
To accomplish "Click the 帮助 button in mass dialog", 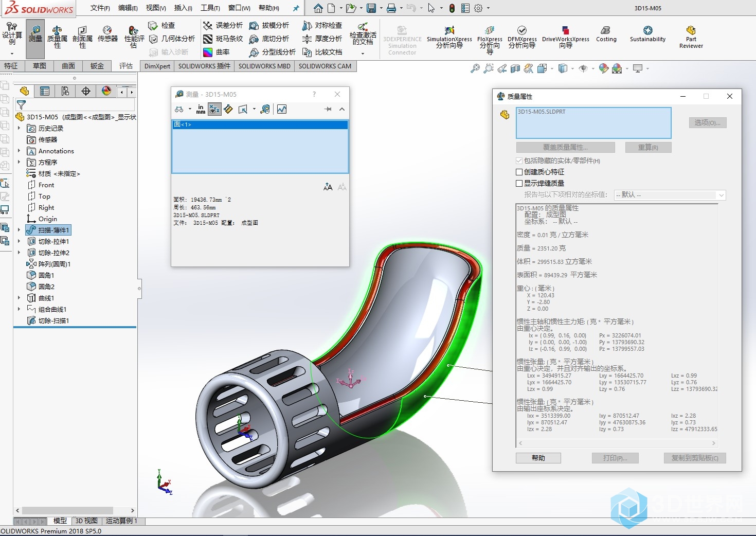I will pos(538,458).
